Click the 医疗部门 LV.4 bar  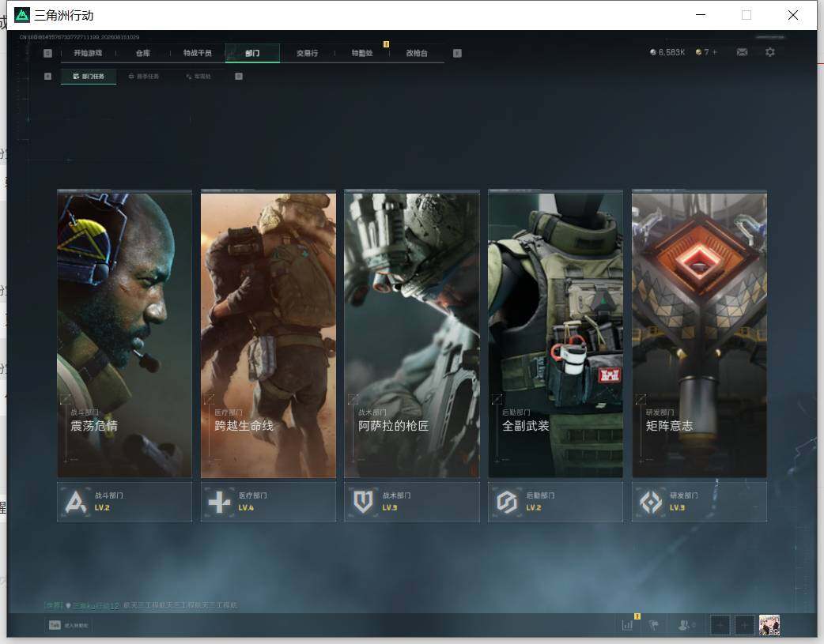268,502
